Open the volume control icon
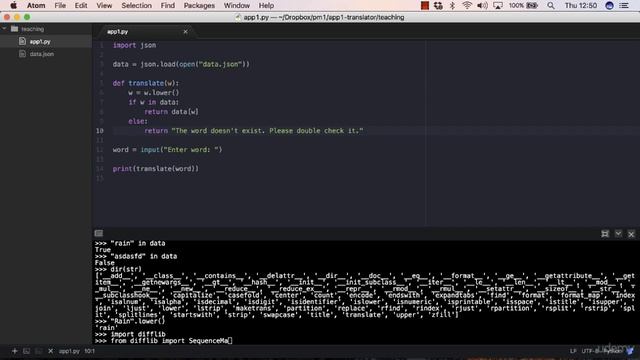The width and height of the screenshot is (640, 360). [x=482, y=5]
